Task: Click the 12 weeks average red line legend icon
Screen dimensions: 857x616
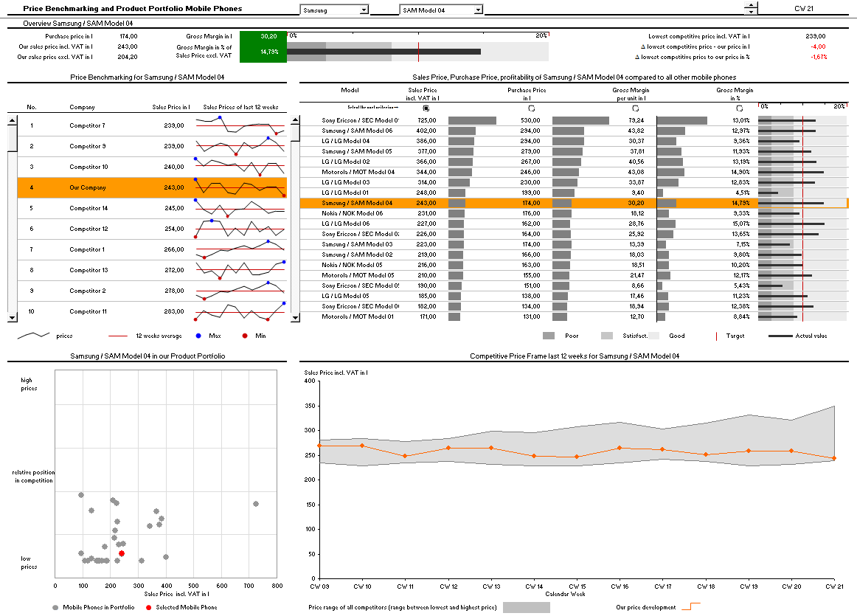Action: tap(118, 336)
